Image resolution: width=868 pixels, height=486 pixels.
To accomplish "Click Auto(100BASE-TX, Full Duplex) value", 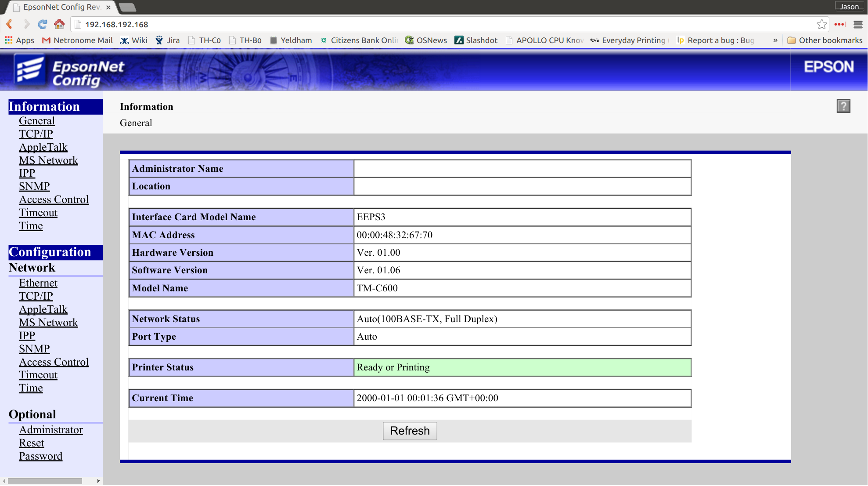I will (x=427, y=319).
